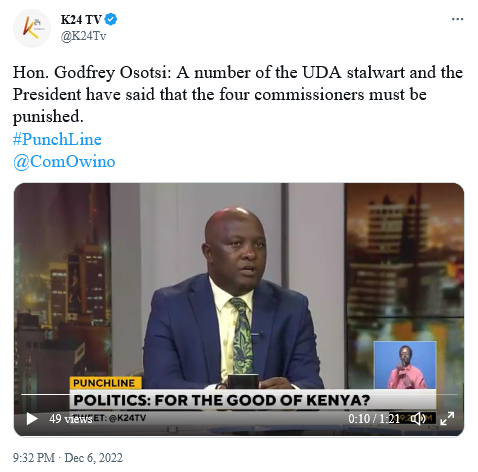Select the K24 TV display name

point(81,20)
